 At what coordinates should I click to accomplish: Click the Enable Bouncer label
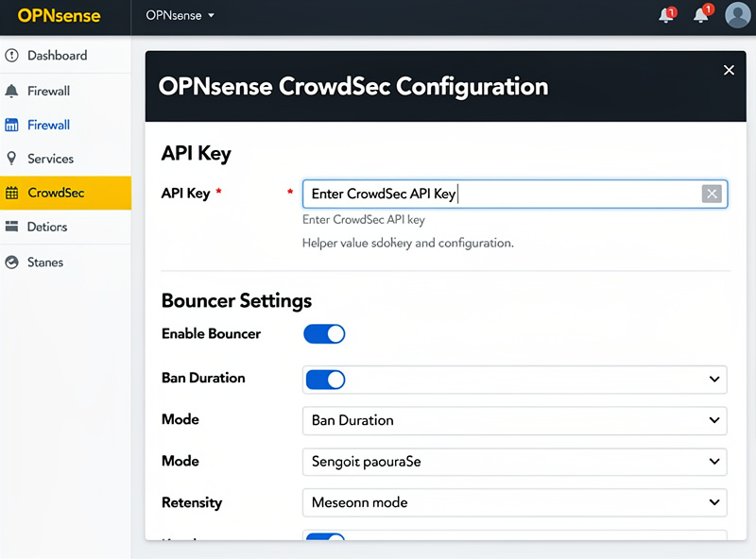point(211,333)
